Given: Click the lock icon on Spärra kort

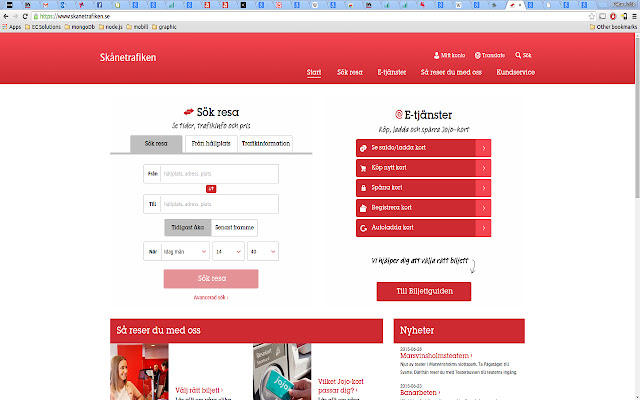Looking at the screenshot, I should 363,188.
